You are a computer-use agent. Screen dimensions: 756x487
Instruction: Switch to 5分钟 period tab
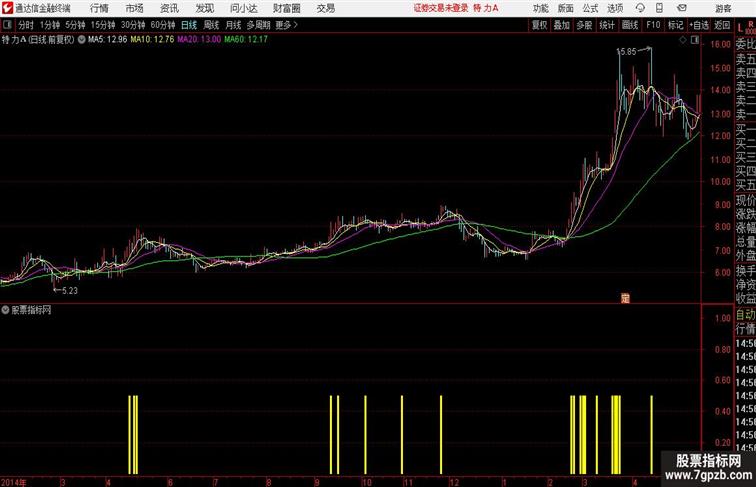[x=75, y=25]
